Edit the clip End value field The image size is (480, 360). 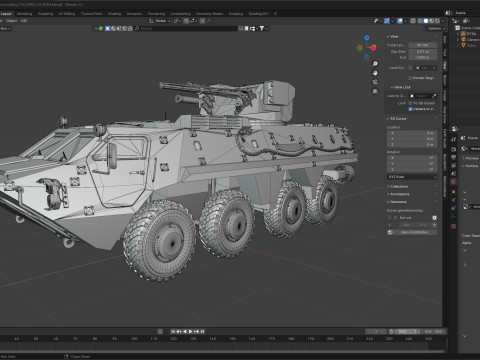tap(422, 57)
